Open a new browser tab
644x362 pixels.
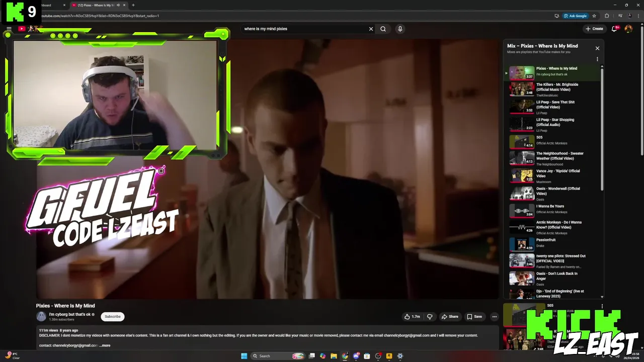133,5
